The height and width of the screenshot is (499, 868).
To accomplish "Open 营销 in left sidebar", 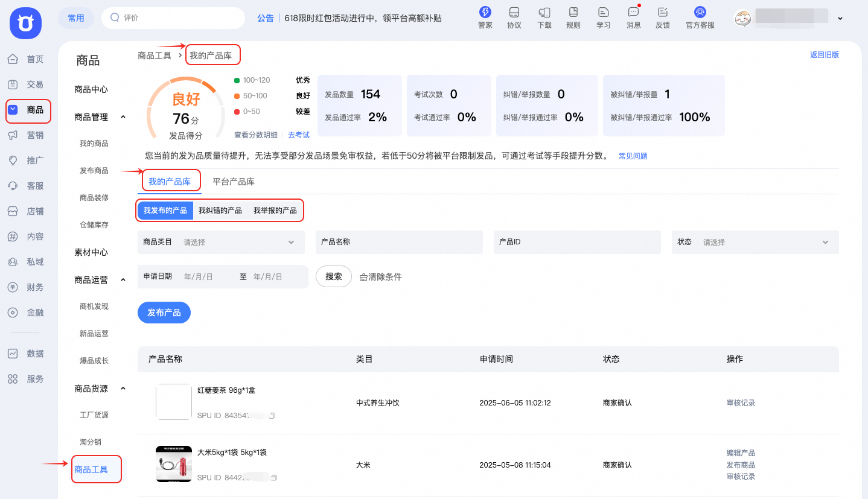I will tap(26, 135).
